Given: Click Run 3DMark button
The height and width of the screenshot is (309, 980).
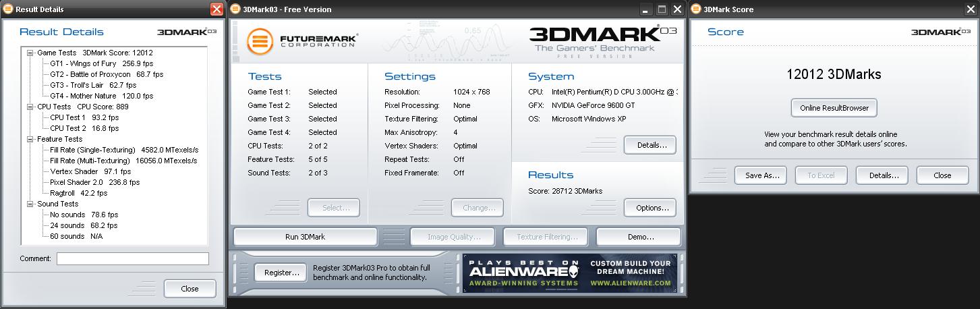Looking at the screenshot, I should 305,237.
